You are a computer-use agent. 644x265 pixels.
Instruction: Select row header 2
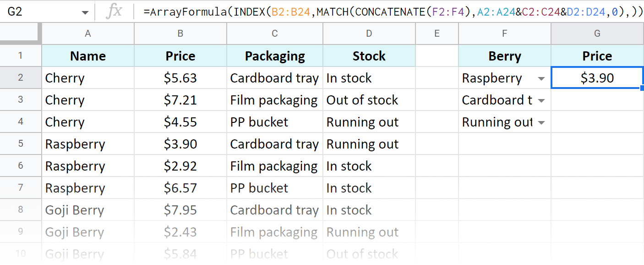pos(21,78)
